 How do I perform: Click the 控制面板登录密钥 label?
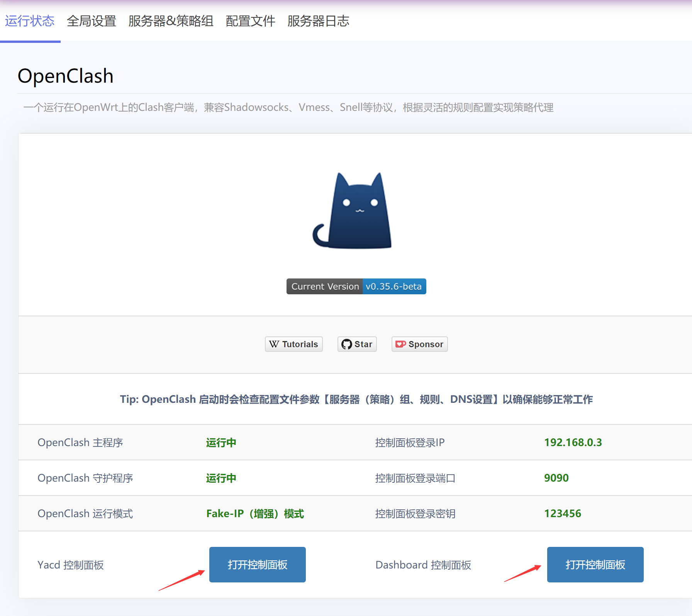(416, 514)
